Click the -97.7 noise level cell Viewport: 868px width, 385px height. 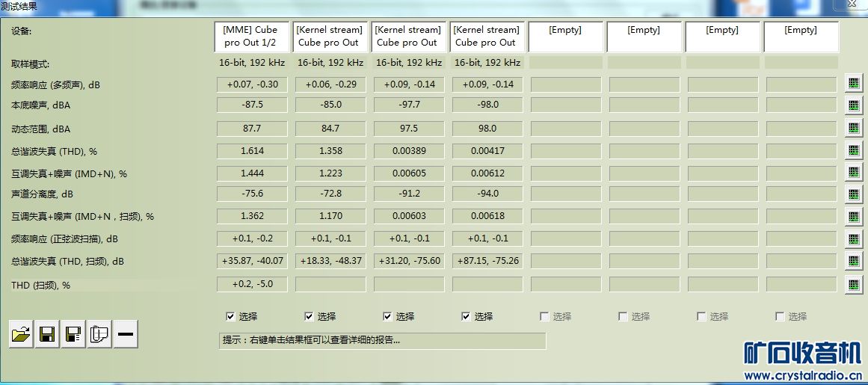click(410, 105)
